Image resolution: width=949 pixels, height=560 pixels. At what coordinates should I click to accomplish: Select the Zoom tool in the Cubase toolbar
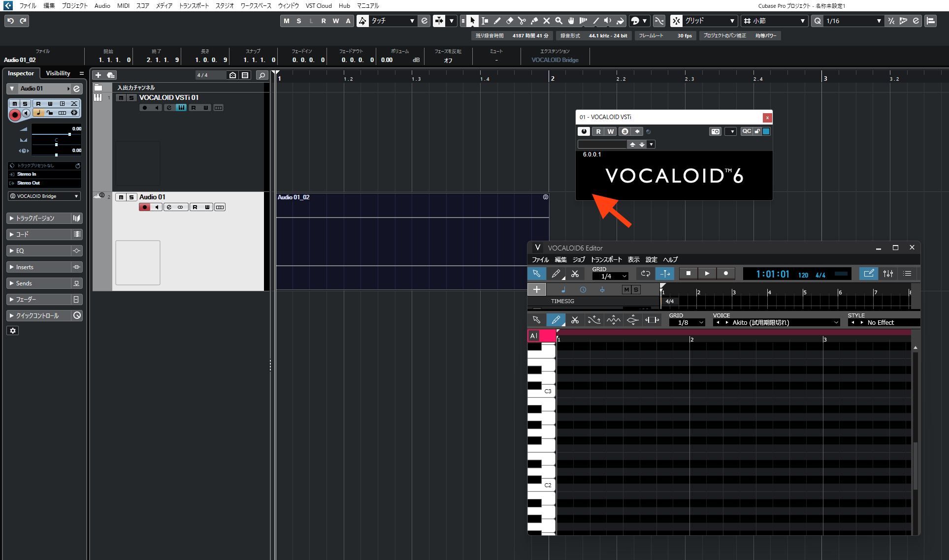(x=558, y=21)
